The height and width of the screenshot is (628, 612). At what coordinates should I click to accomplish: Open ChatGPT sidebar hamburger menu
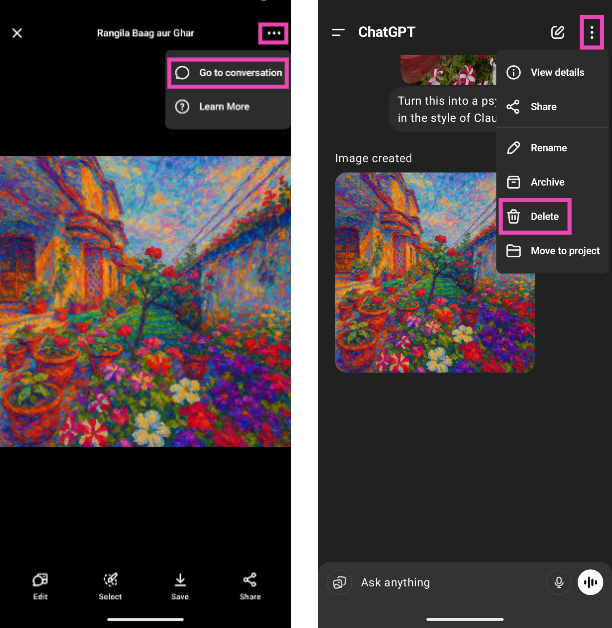[x=338, y=32]
